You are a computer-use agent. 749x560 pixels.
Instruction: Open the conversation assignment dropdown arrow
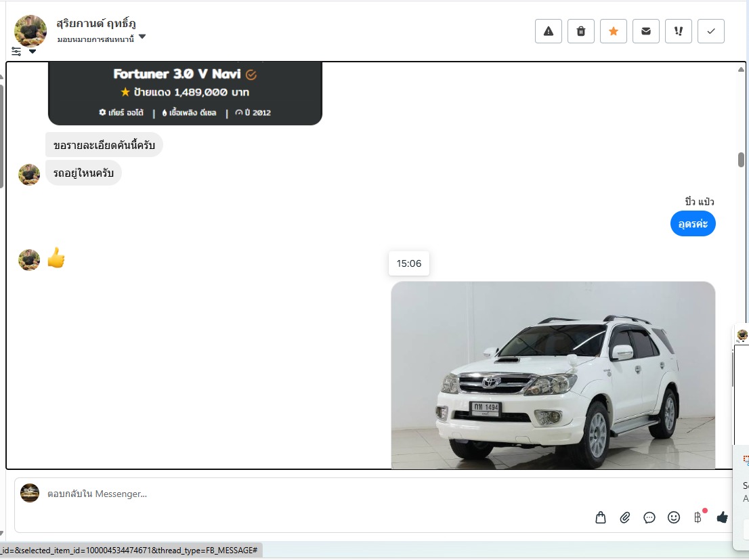(x=142, y=37)
